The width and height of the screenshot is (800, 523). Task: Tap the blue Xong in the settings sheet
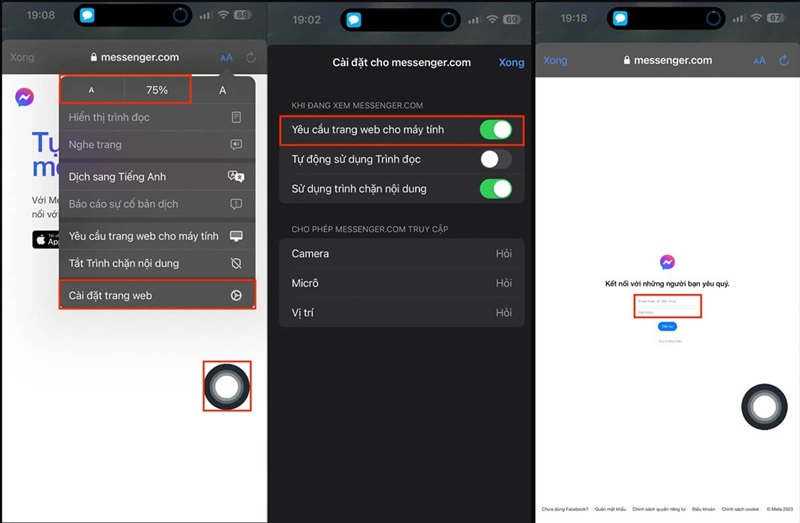tap(511, 62)
